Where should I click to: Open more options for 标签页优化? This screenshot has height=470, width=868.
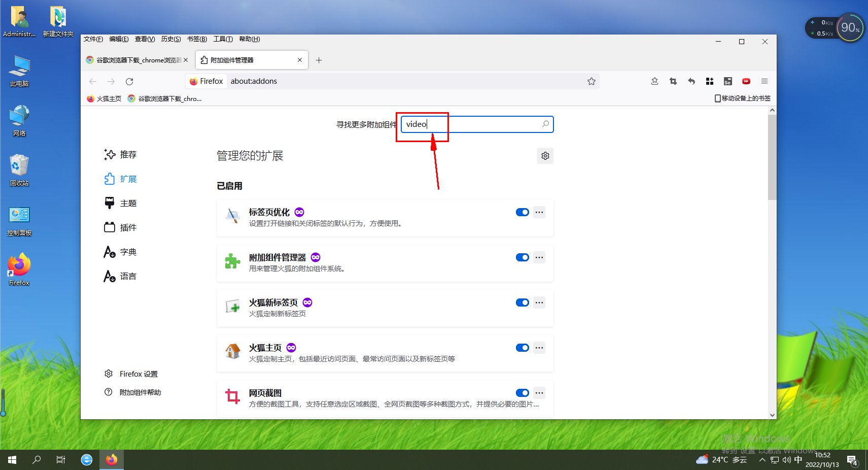coord(539,212)
